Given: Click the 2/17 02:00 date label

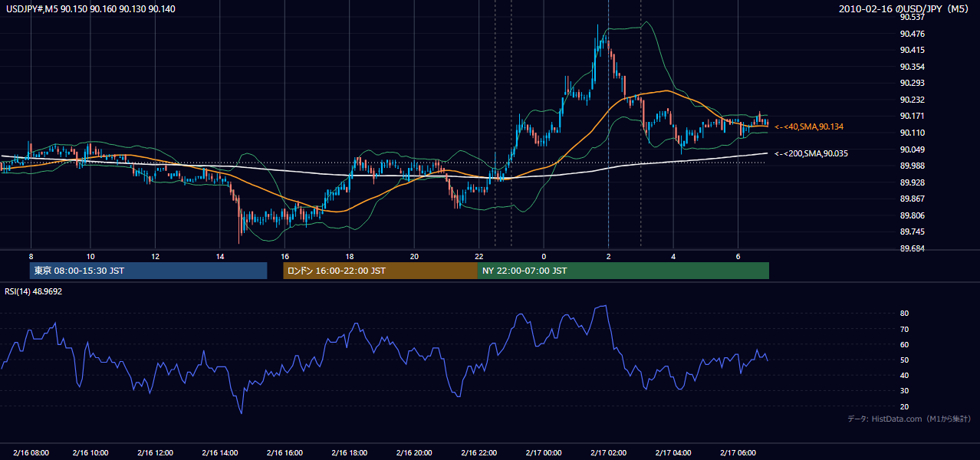Looking at the screenshot, I should click(x=608, y=452).
